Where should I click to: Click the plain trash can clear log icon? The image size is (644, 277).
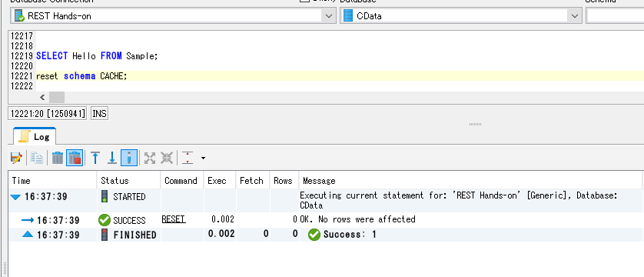(58, 158)
